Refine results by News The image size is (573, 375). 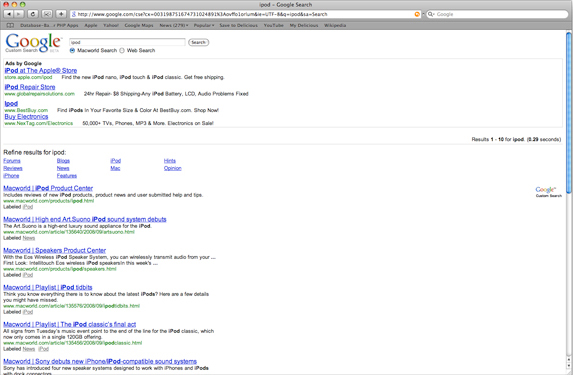coord(63,168)
